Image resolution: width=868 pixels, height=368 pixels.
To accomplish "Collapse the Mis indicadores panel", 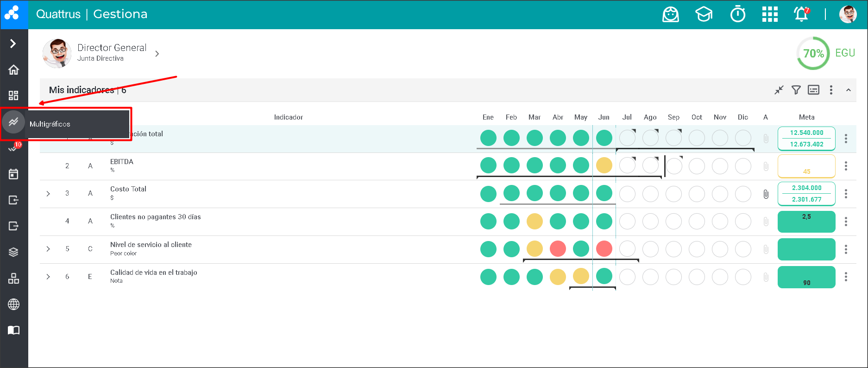I will [848, 90].
